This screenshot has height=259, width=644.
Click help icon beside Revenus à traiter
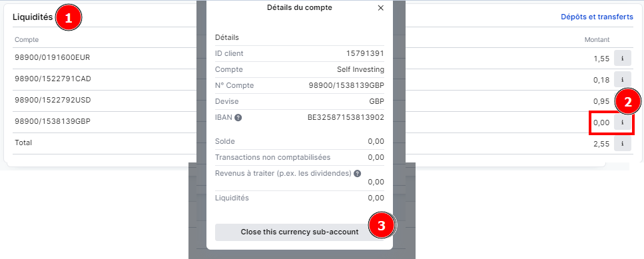coord(358,174)
